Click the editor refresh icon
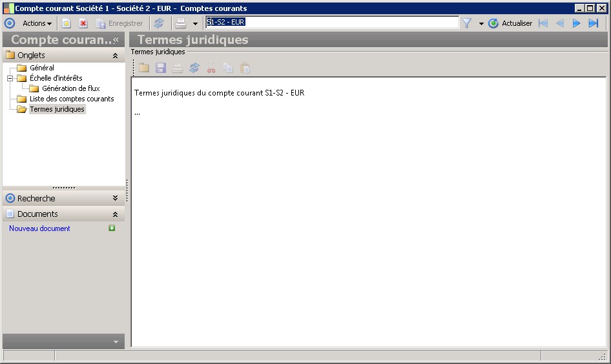This screenshot has width=611, height=364. point(194,68)
